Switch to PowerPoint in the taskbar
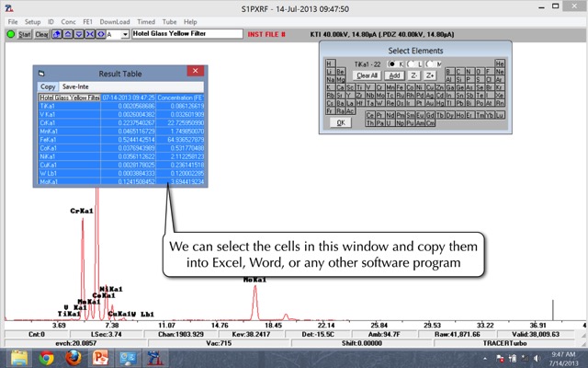 (x=101, y=358)
